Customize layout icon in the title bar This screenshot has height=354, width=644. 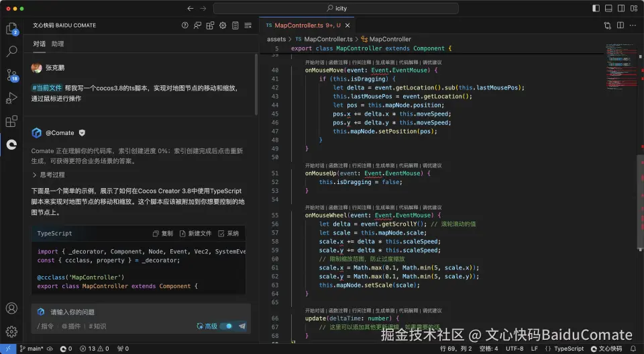pyautogui.click(x=634, y=8)
